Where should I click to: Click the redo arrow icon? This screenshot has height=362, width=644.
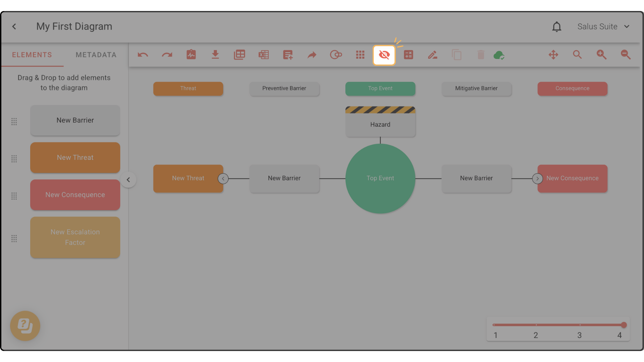pyautogui.click(x=167, y=55)
